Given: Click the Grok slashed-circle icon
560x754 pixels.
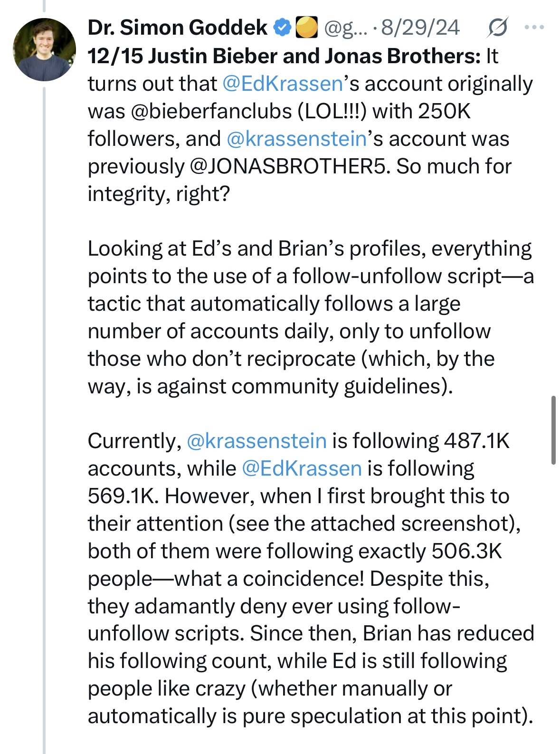Looking at the screenshot, I should click(x=497, y=28).
